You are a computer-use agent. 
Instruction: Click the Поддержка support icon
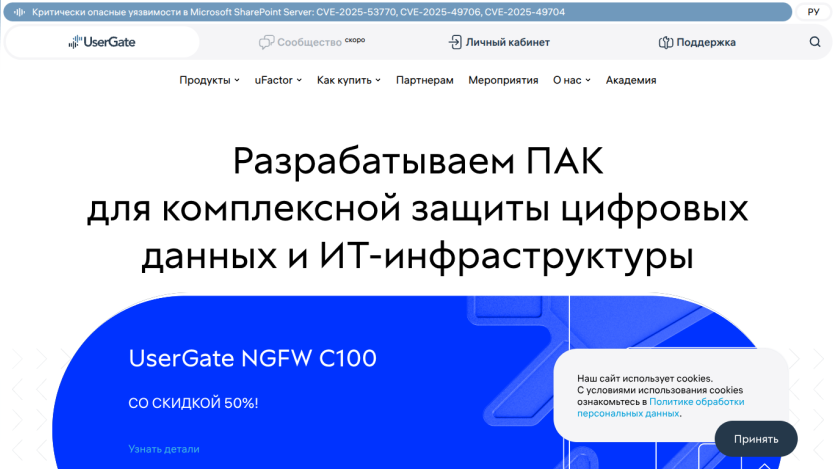[x=666, y=42]
